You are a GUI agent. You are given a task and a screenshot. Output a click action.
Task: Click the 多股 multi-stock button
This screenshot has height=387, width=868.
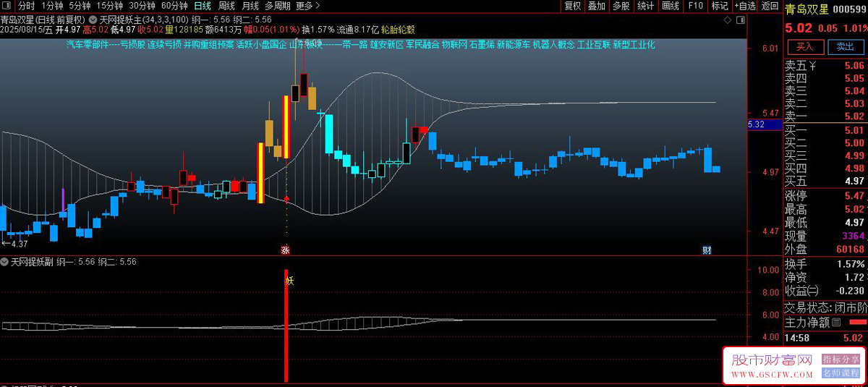tap(621, 6)
